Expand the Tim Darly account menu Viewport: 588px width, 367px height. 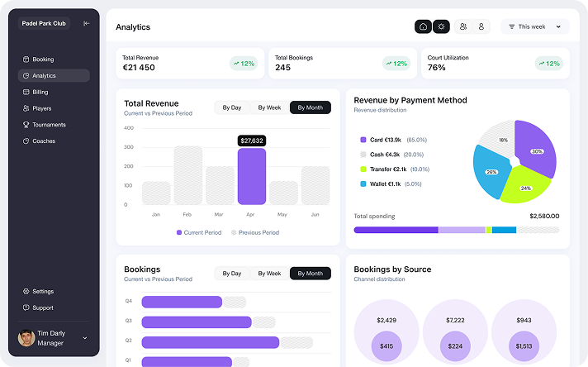coord(85,338)
